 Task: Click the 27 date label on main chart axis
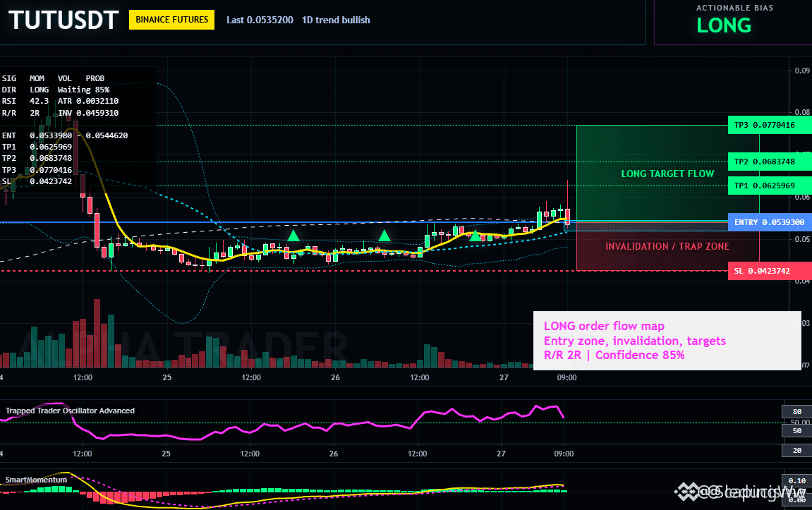[504, 377]
